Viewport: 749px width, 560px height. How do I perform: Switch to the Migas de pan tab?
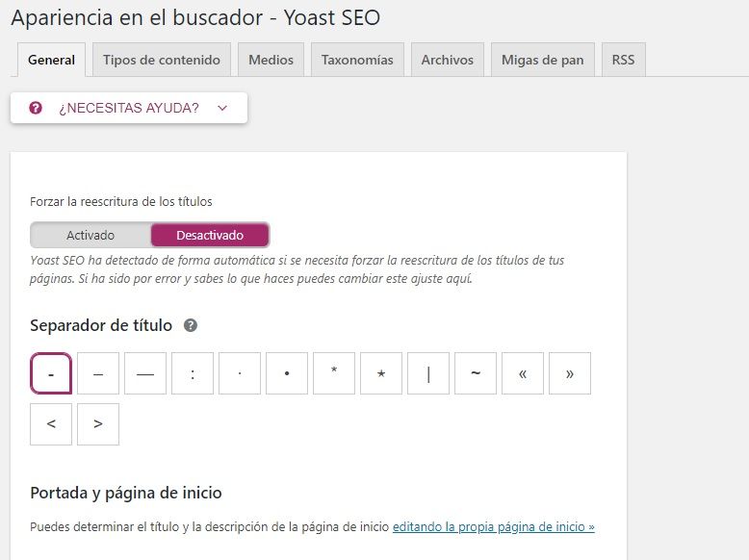coord(543,61)
